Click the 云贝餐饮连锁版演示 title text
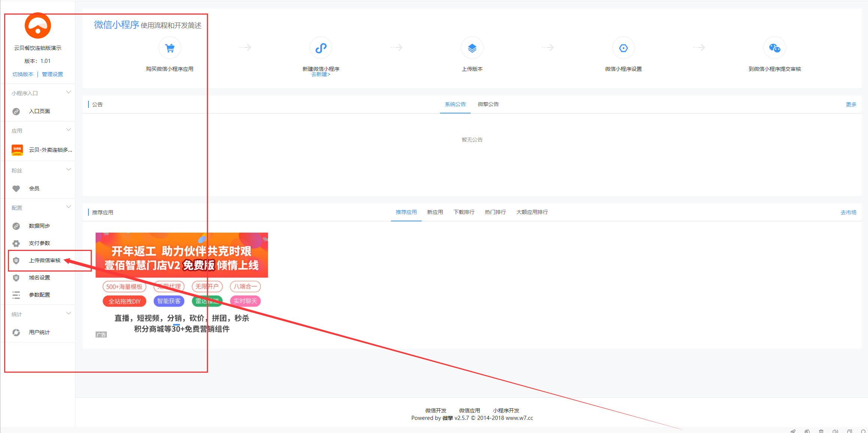 coord(38,48)
